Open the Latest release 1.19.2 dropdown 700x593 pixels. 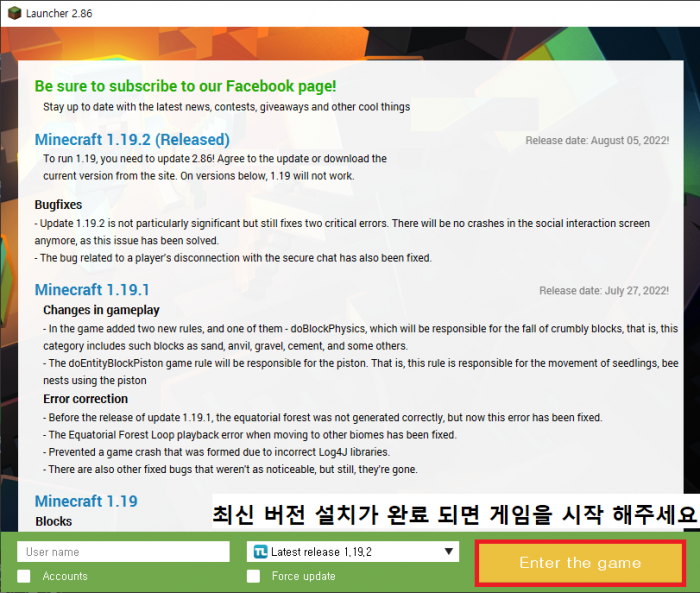coord(352,551)
